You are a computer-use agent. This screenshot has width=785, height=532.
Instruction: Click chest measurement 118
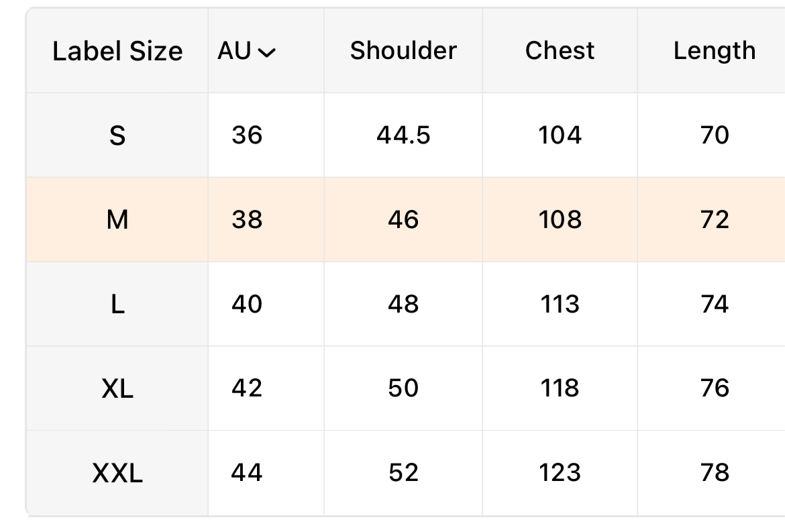click(560, 388)
